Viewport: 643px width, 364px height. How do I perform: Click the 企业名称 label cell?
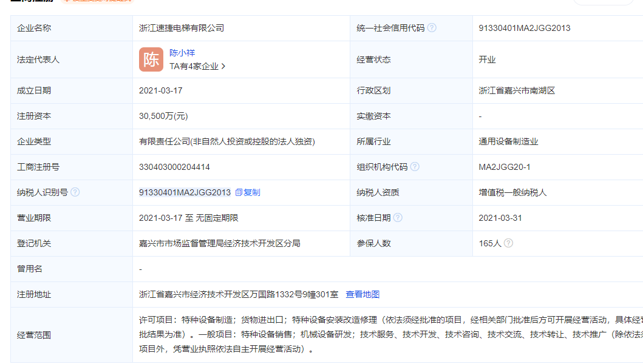72,28
